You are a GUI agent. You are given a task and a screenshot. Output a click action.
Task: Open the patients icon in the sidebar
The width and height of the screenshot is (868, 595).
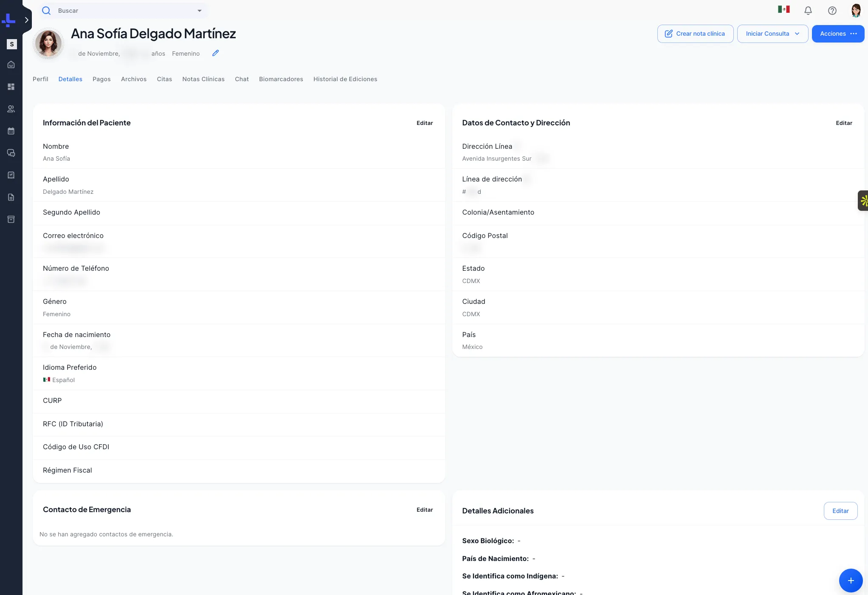(11, 109)
